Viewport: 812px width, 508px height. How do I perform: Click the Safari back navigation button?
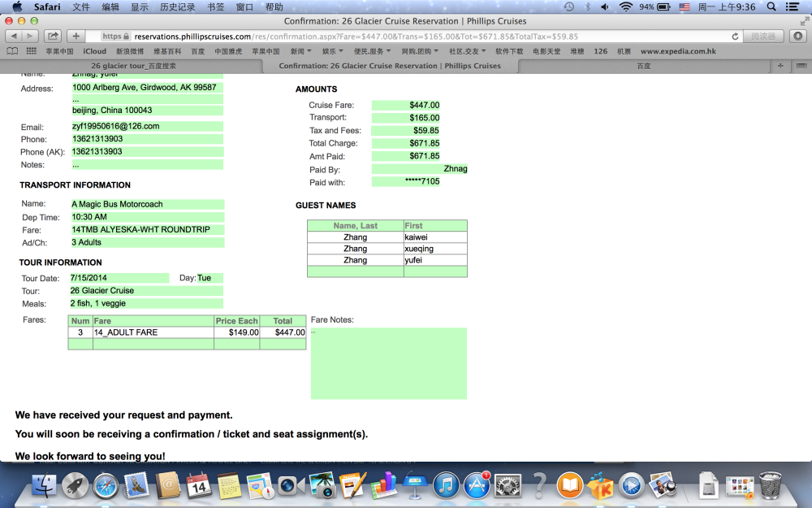[14, 36]
